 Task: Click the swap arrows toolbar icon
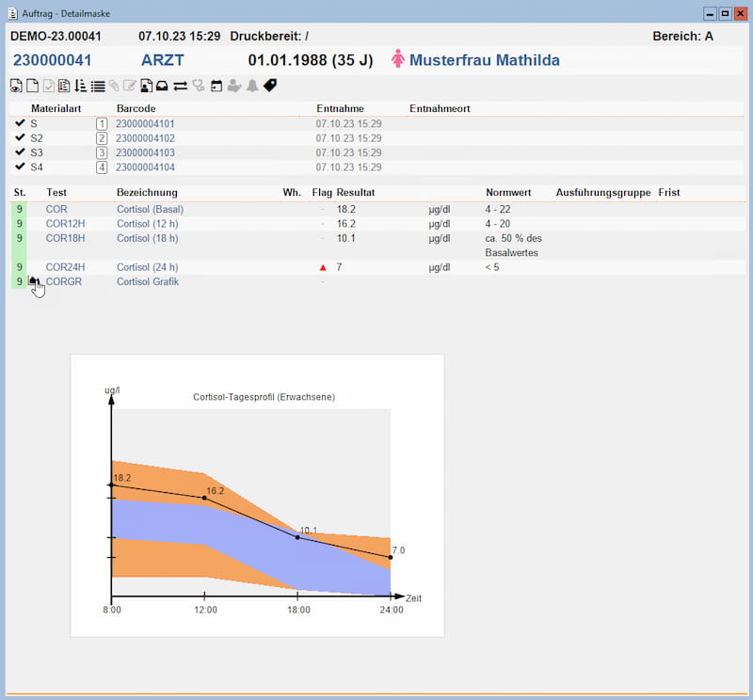tap(180, 87)
